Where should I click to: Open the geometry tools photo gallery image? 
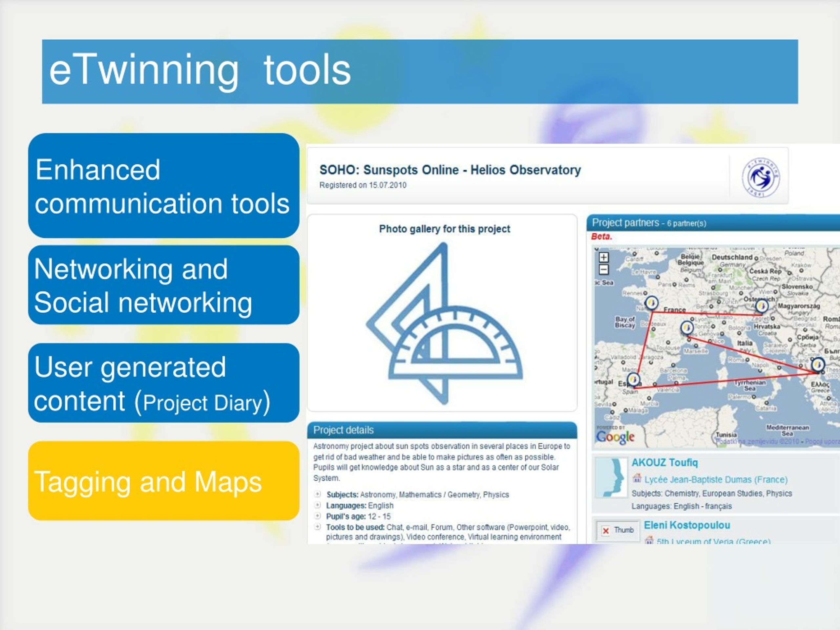pyautogui.click(x=444, y=324)
